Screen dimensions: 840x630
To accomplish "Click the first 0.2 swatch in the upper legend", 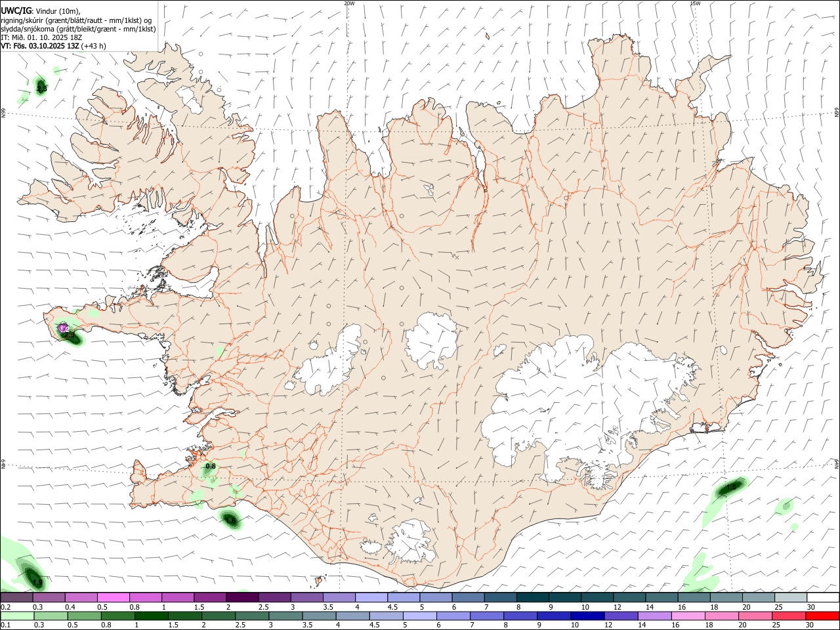I will coord(16,598).
